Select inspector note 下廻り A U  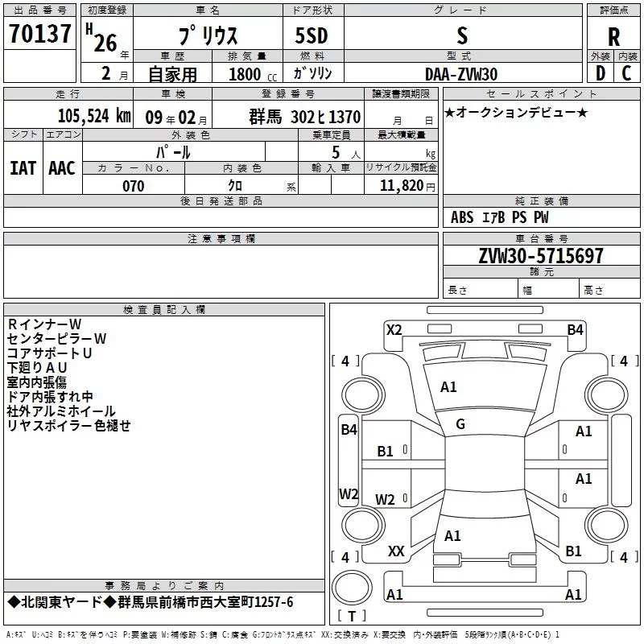click(x=37, y=368)
